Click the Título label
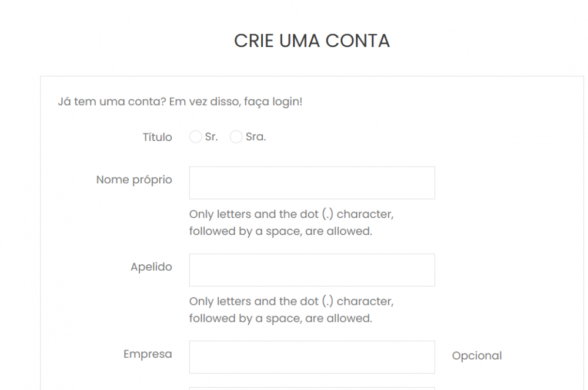This screenshot has height=390, width=588. click(x=157, y=137)
